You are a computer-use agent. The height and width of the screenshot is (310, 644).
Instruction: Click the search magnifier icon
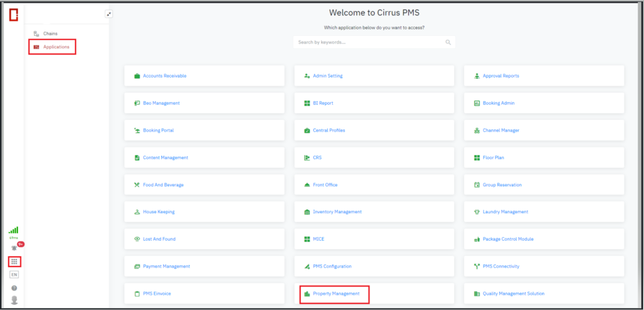click(x=448, y=42)
